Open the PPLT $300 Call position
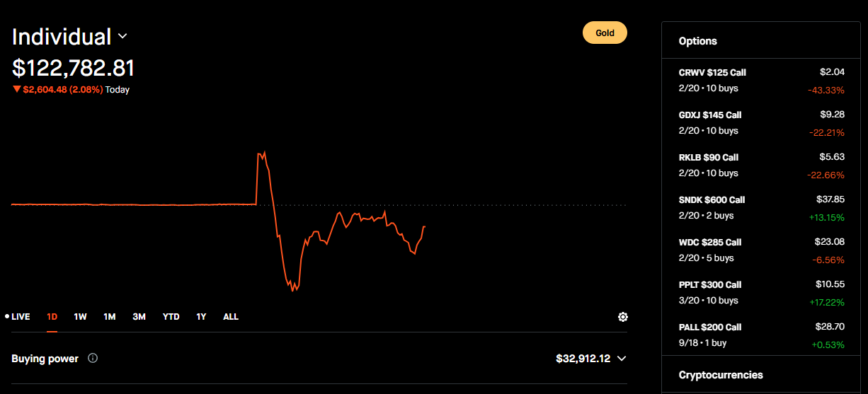The height and width of the screenshot is (394, 868). (761, 292)
